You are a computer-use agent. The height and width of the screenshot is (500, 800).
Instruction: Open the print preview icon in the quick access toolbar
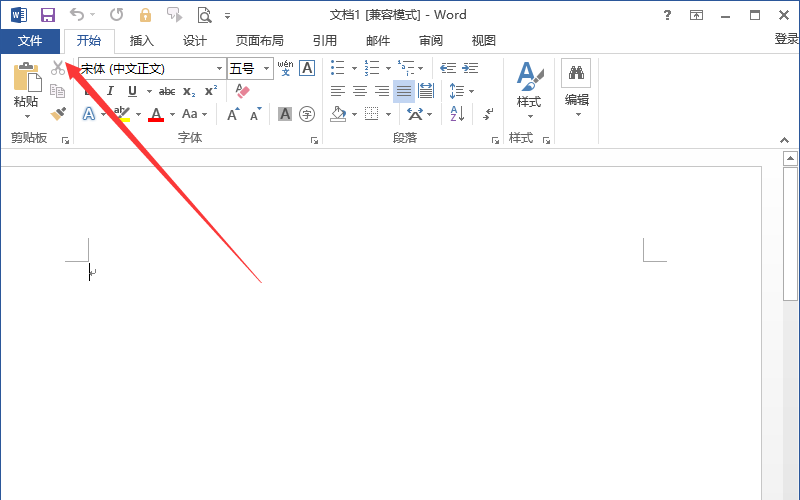[204, 15]
